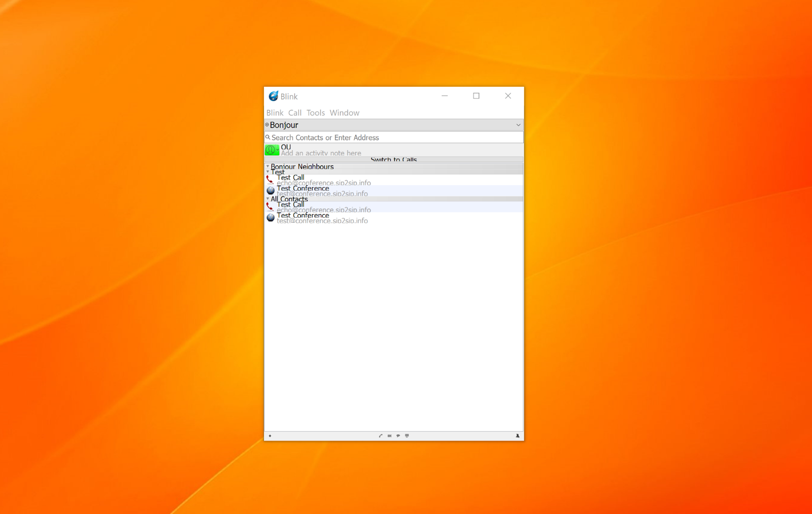Open a chat session via speech bubble icon
Screen dimensions: 812x514
click(398, 436)
